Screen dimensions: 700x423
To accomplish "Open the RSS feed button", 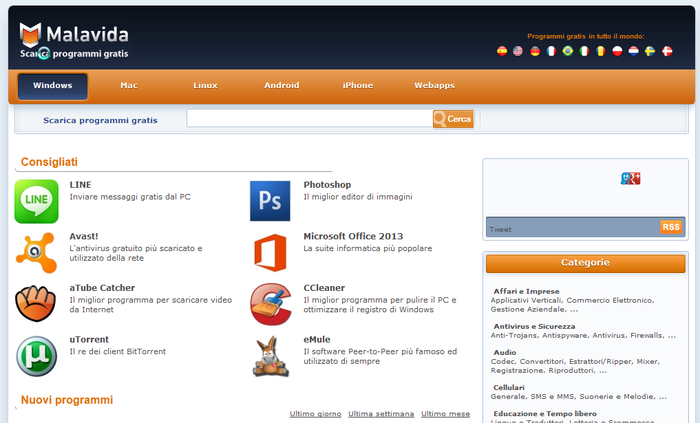I will point(671,227).
